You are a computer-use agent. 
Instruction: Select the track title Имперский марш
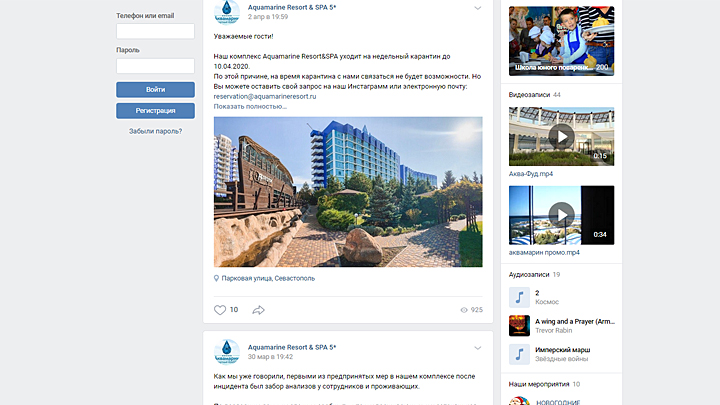coord(562,350)
